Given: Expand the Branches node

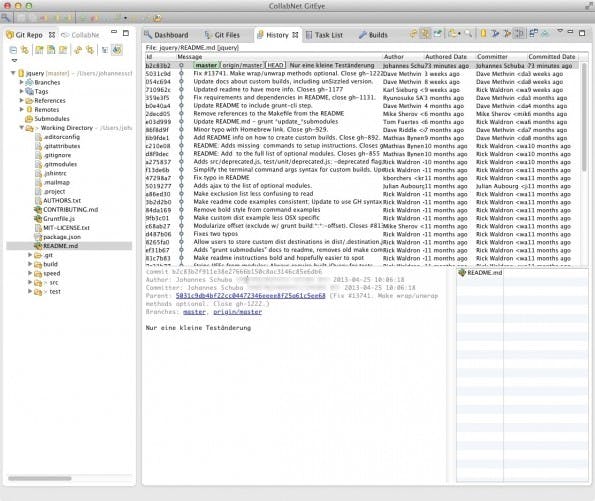Looking at the screenshot, I should 22,82.
